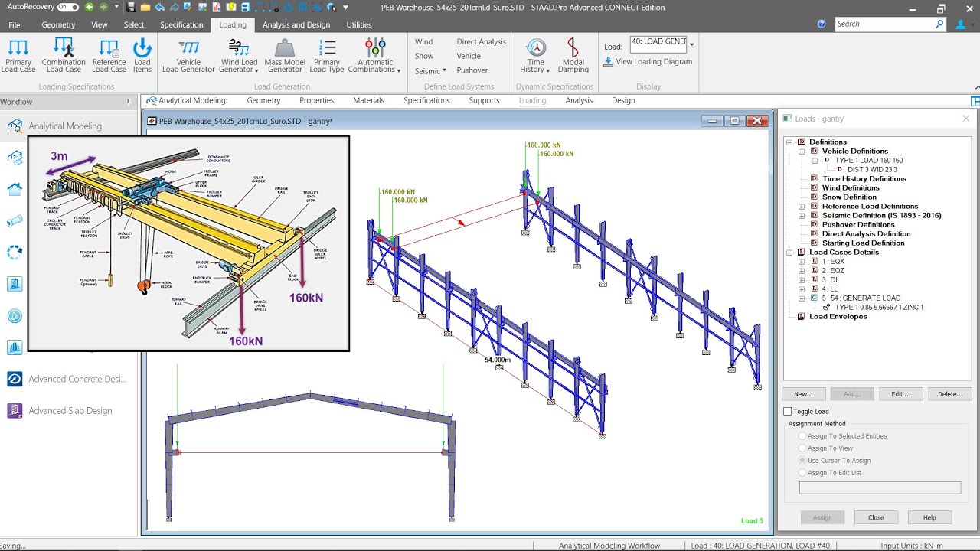Select the Reference Load Case tool
This screenshot has height=551, width=980.
(109, 55)
